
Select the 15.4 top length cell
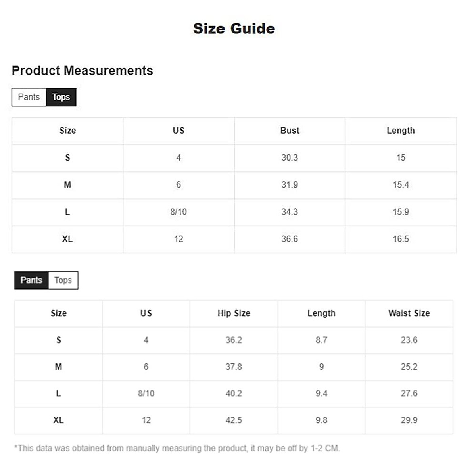401,185
